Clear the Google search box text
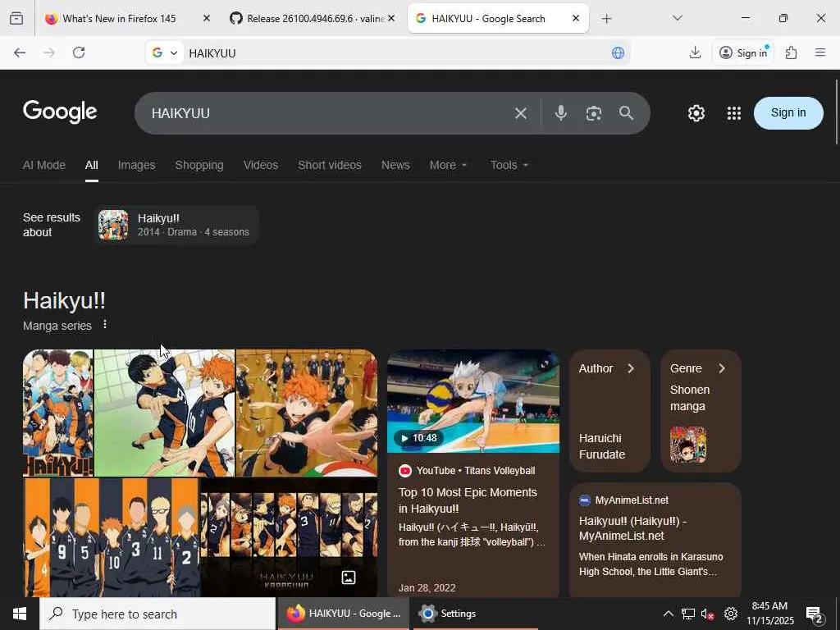Screen dimensions: 840x630 (520, 113)
